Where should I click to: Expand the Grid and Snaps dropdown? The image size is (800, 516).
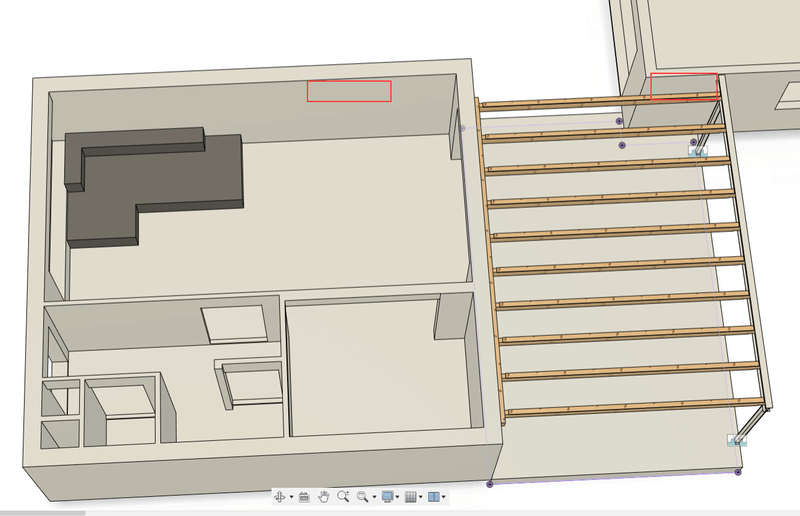(x=420, y=497)
